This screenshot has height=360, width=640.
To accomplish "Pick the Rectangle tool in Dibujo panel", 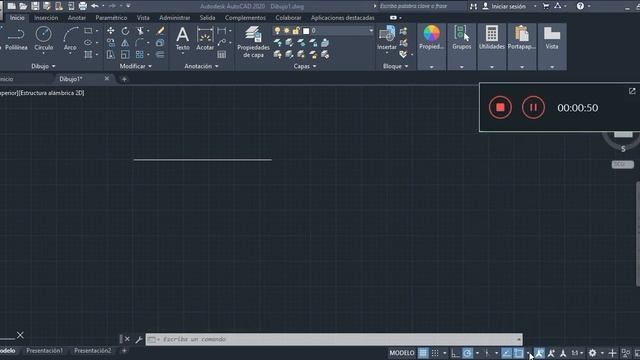I will pos(88,31).
